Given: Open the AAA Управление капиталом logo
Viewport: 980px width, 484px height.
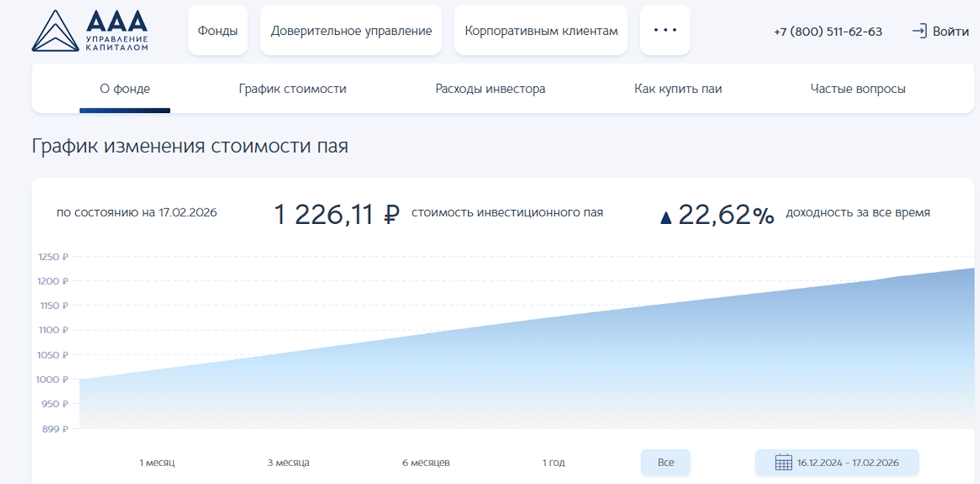Looking at the screenshot, I should 90,31.
